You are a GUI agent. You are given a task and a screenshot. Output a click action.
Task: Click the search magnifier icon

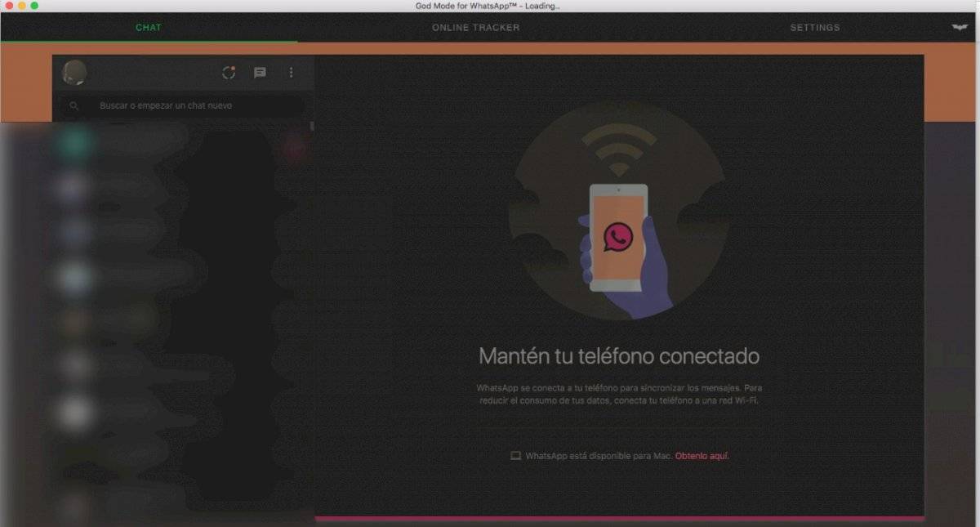[74, 106]
